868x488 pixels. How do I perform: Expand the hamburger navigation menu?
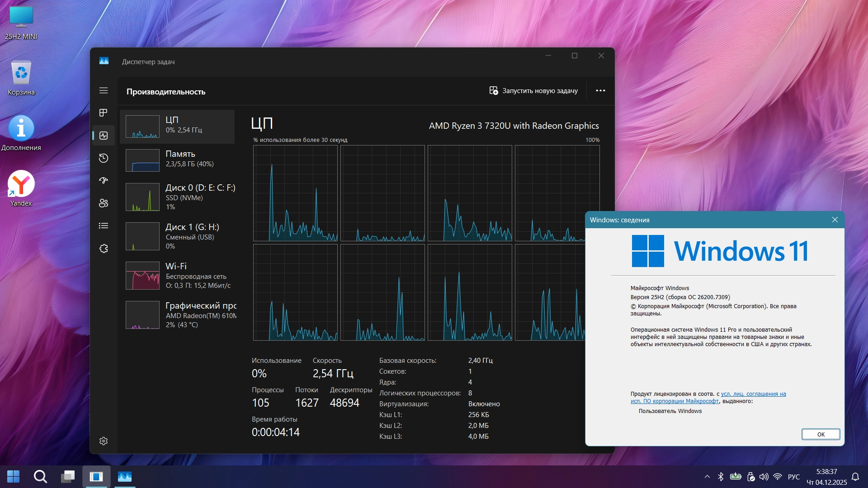pos(104,90)
